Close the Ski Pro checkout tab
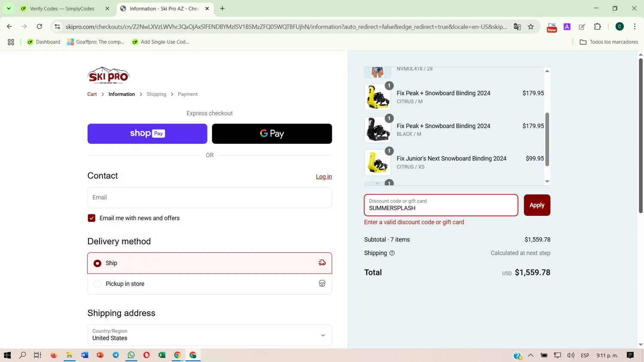Viewport: 644px width, 362px height. coord(207,9)
